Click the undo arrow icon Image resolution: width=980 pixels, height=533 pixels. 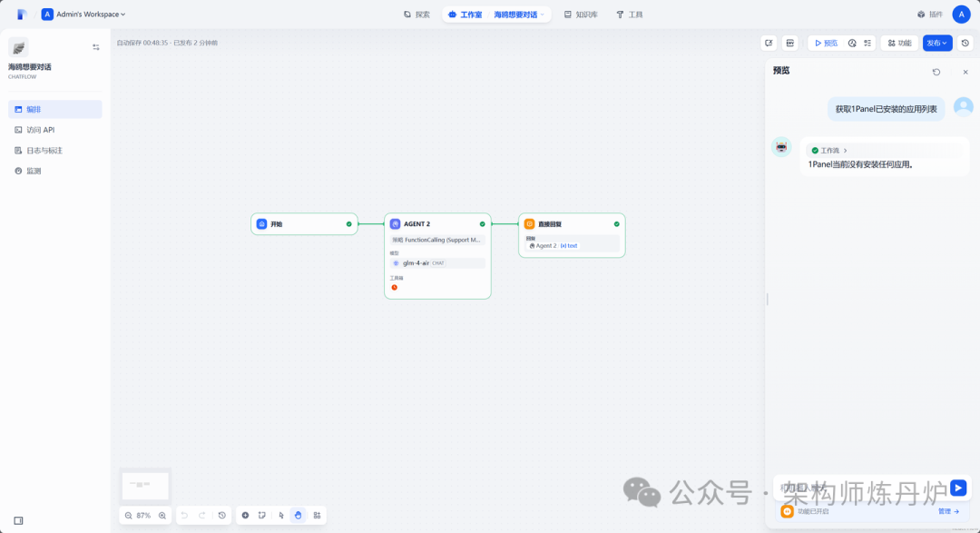[x=184, y=516]
